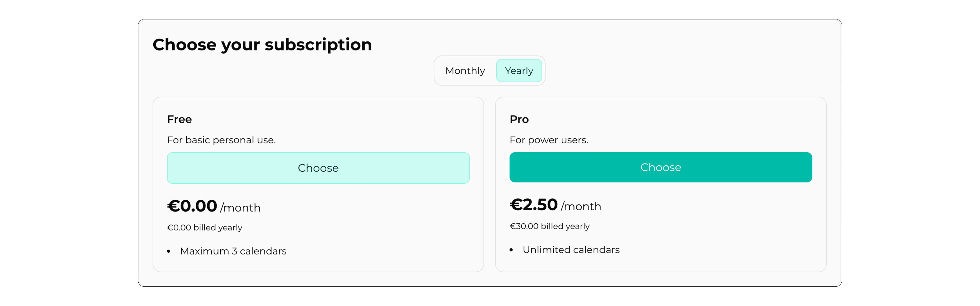The height and width of the screenshot is (306, 980).
Task: Click "For basic personal use." description
Action: pyautogui.click(x=221, y=140)
